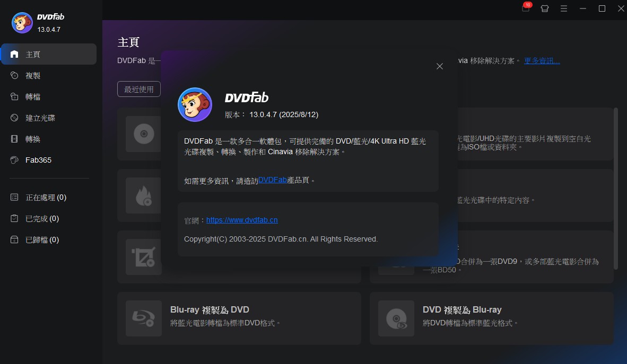Click the flame burn icon card
The width and height of the screenshot is (627, 364).
point(144,196)
